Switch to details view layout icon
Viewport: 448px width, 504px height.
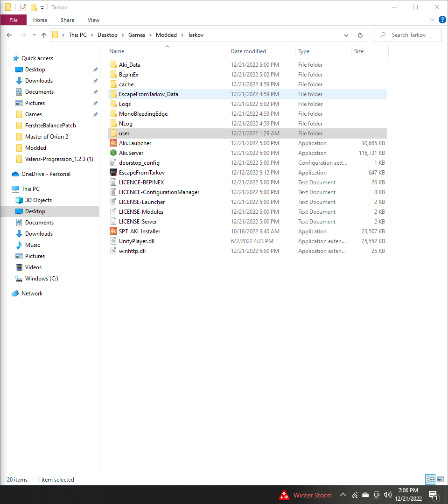click(430, 479)
